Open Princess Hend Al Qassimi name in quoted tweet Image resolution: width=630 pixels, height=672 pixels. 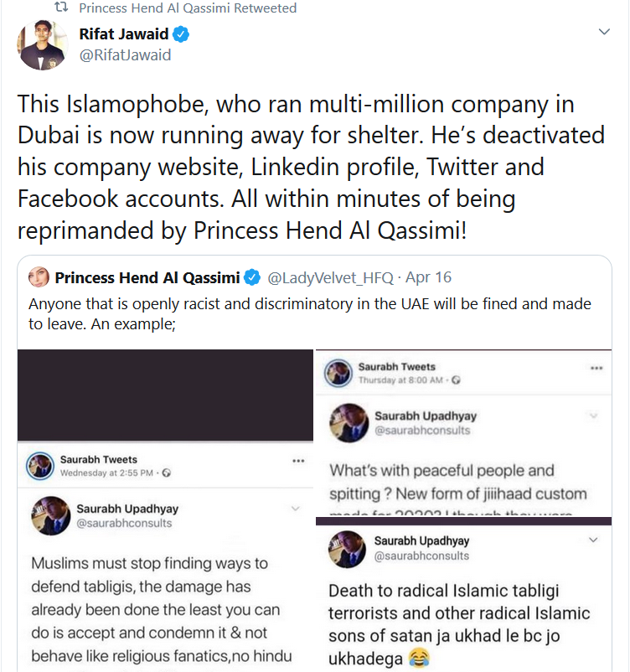[147, 277]
